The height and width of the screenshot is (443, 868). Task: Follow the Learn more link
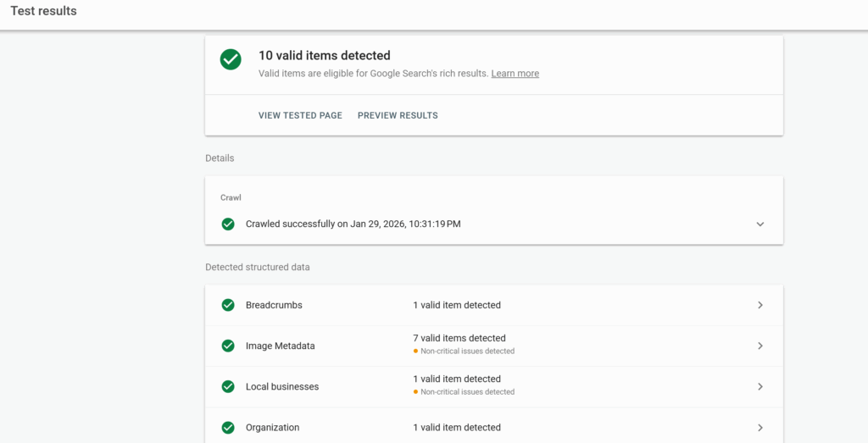tap(515, 74)
